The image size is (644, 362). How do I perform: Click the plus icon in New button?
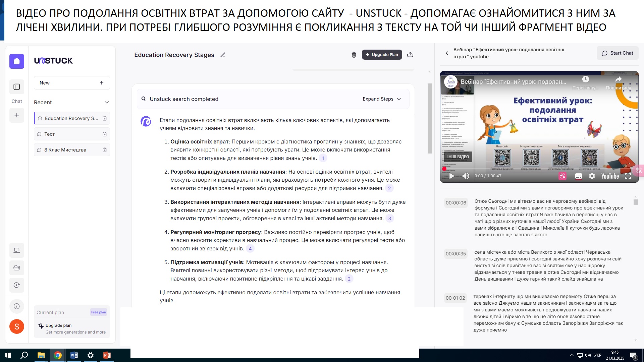coord(102,83)
